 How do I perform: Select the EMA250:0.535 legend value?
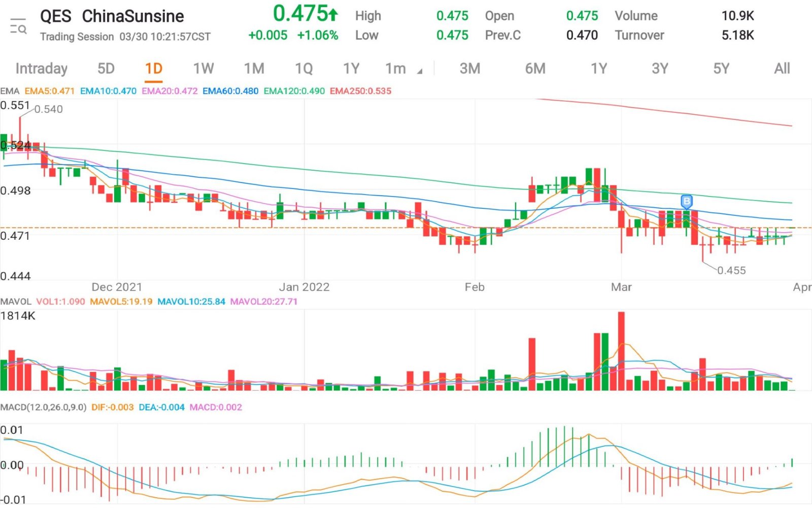click(x=360, y=91)
